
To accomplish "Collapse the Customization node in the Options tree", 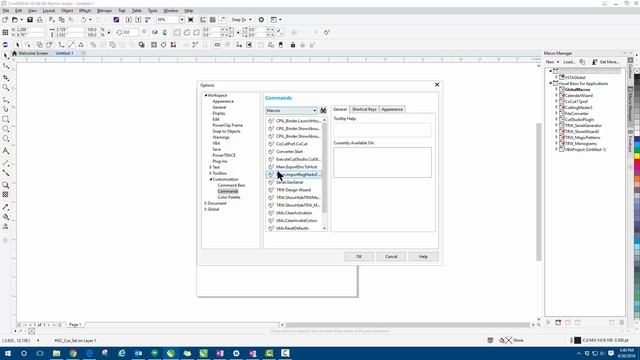I will coord(211,180).
